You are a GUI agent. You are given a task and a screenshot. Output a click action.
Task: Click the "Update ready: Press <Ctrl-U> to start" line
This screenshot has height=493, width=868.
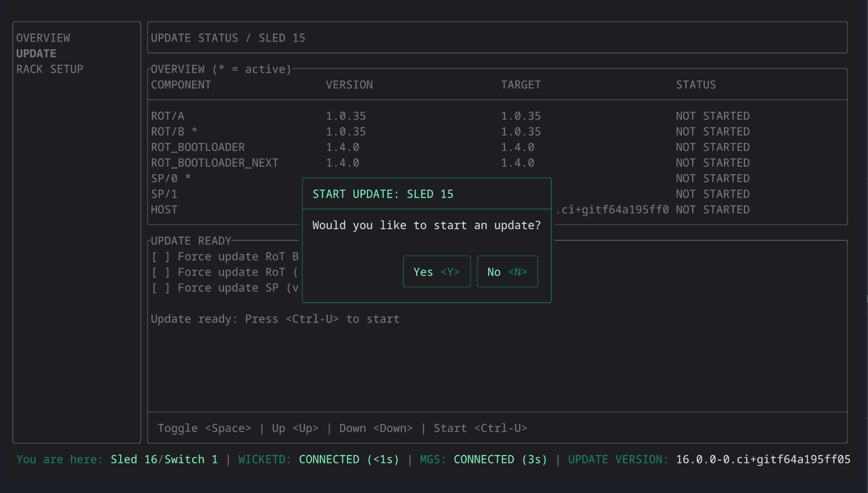[275, 319]
